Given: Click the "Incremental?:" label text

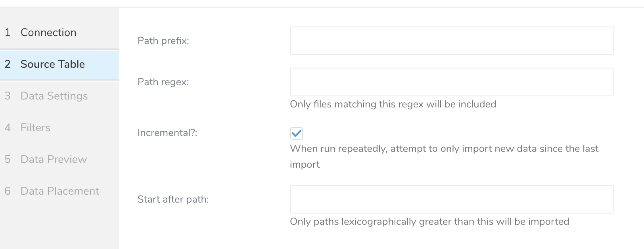Looking at the screenshot, I should click(x=167, y=133).
